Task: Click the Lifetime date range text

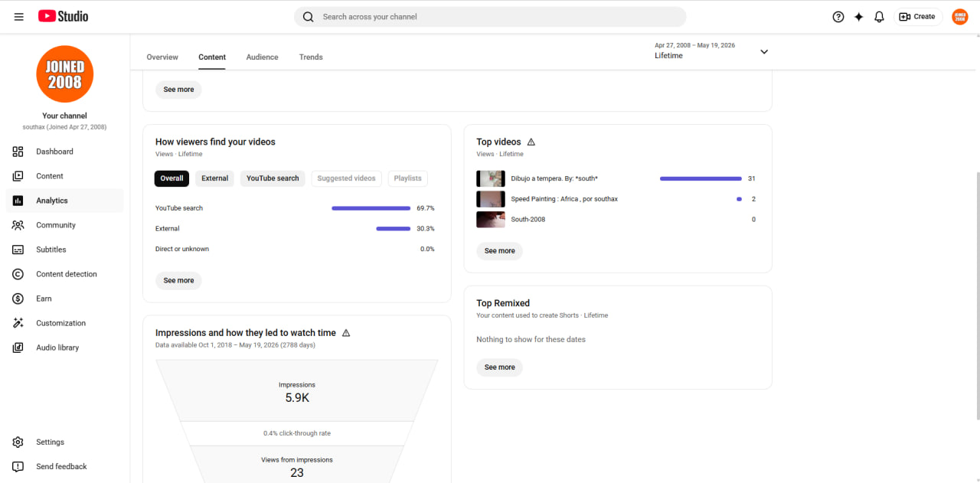Action: pos(668,56)
